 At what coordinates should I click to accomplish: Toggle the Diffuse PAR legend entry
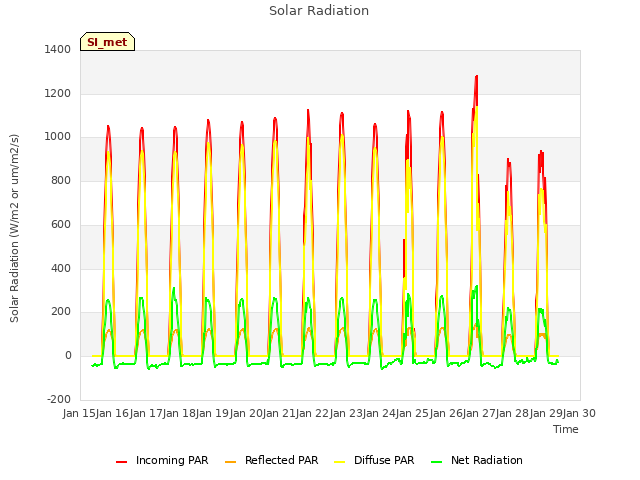pos(374,460)
